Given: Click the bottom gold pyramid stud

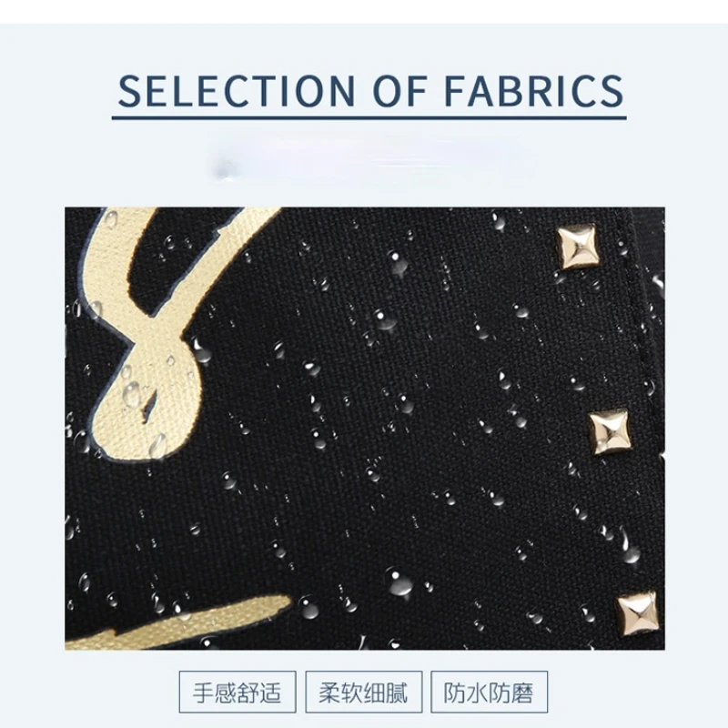Looking at the screenshot, I should (638, 614).
